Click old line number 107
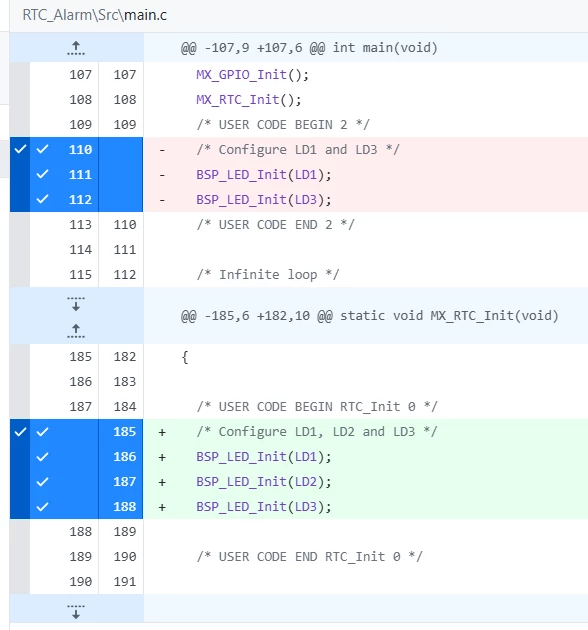The height and width of the screenshot is (630, 588). [x=80, y=75]
